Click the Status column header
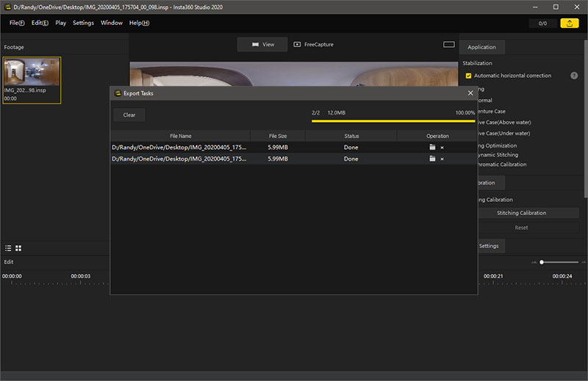The height and width of the screenshot is (381, 588). pyautogui.click(x=351, y=136)
